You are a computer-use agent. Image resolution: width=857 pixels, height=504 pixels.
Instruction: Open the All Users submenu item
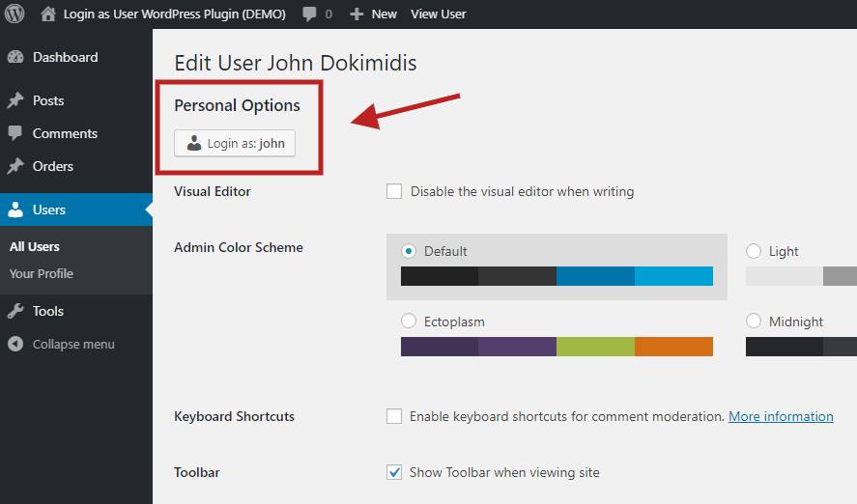tap(35, 246)
